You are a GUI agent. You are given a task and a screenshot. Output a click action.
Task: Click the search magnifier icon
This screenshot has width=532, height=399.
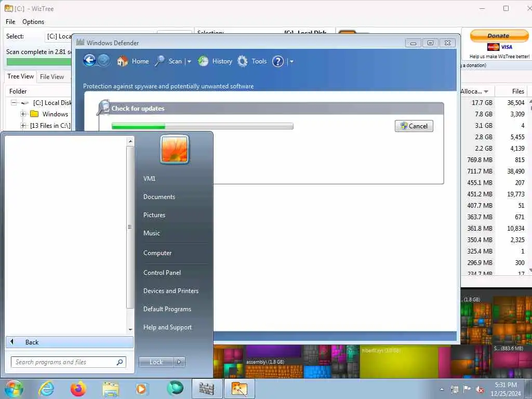point(120,362)
